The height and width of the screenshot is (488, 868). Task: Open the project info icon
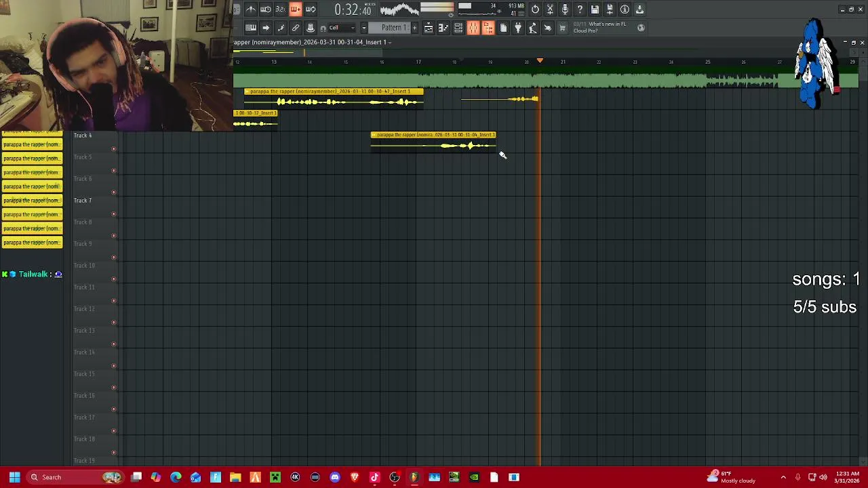click(x=625, y=9)
